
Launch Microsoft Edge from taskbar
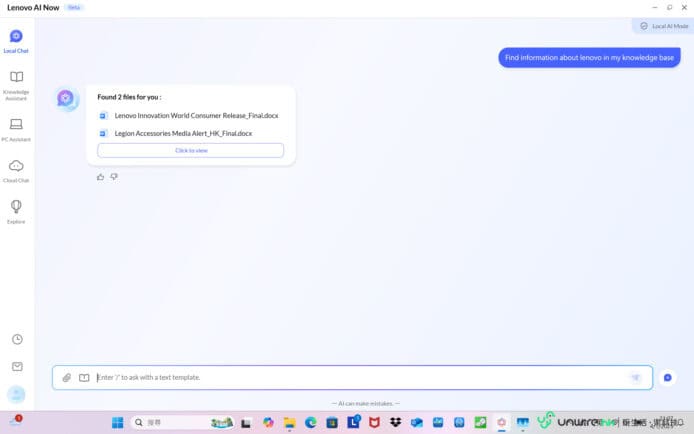click(311, 422)
